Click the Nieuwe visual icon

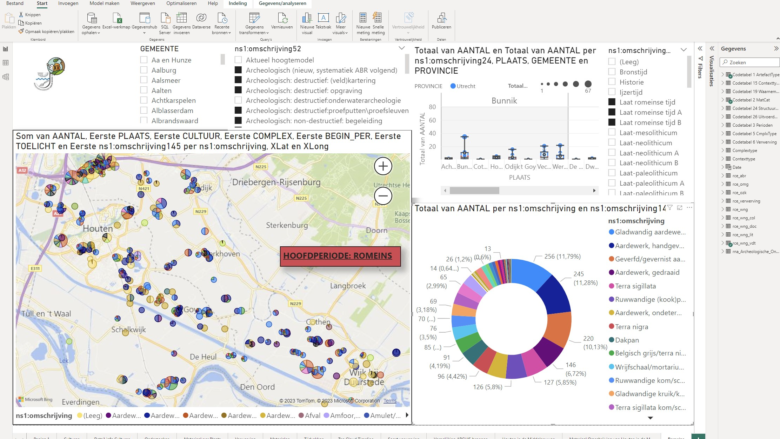click(307, 27)
